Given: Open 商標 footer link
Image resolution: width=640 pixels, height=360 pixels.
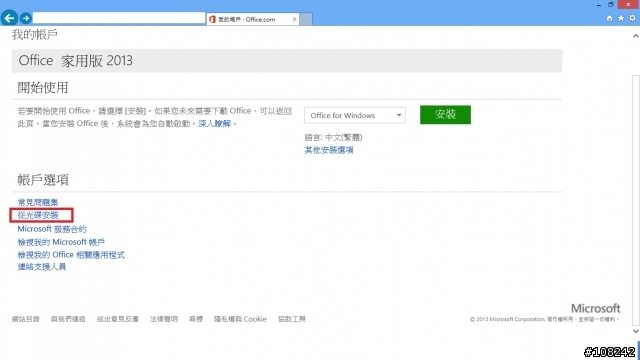Looking at the screenshot, I should (196, 319).
